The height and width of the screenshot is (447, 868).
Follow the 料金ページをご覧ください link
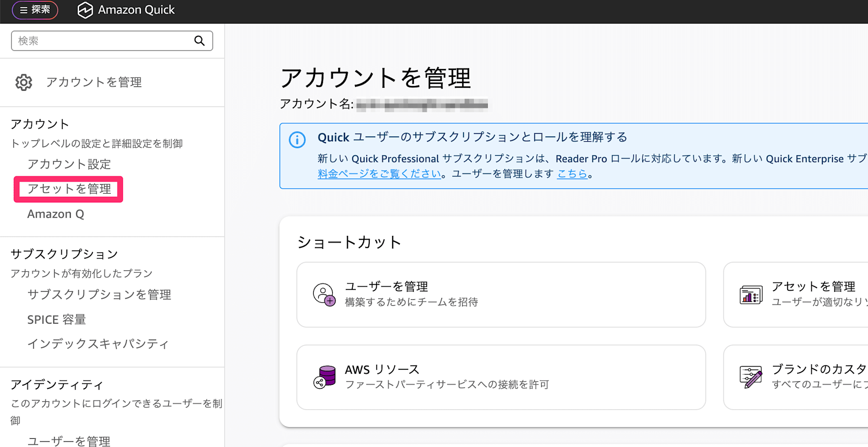click(x=379, y=174)
